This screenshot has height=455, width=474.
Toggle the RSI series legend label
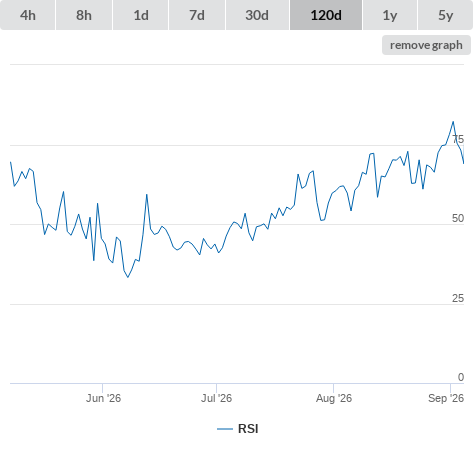pyautogui.click(x=248, y=429)
